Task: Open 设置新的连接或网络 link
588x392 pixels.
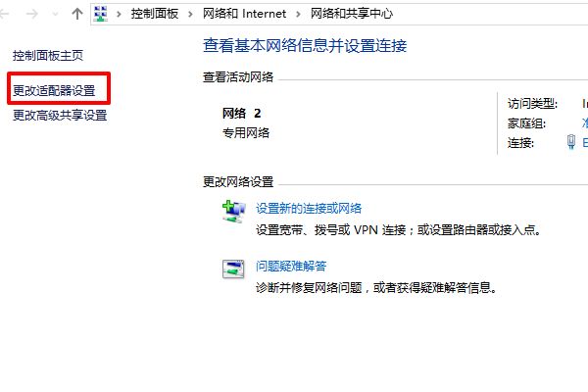Action: [309, 208]
